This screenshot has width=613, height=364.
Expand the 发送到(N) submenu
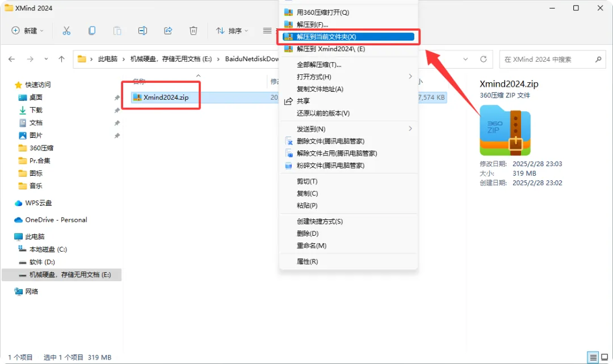click(x=349, y=129)
